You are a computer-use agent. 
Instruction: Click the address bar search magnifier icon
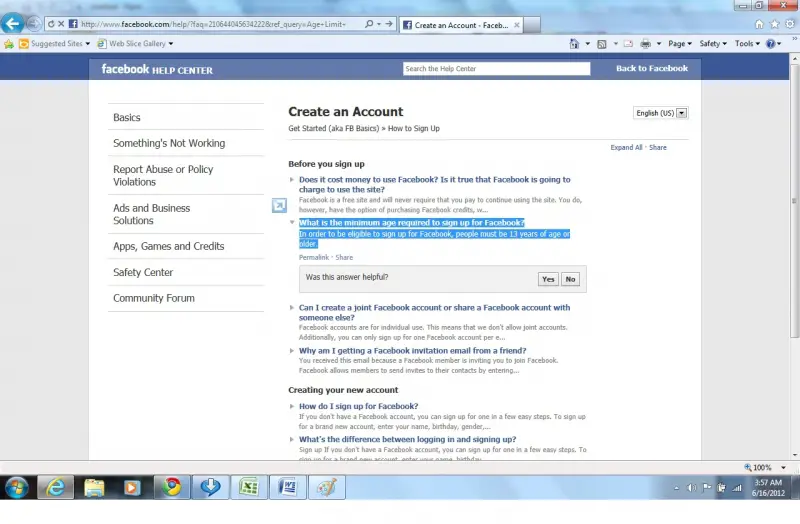pos(369,24)
